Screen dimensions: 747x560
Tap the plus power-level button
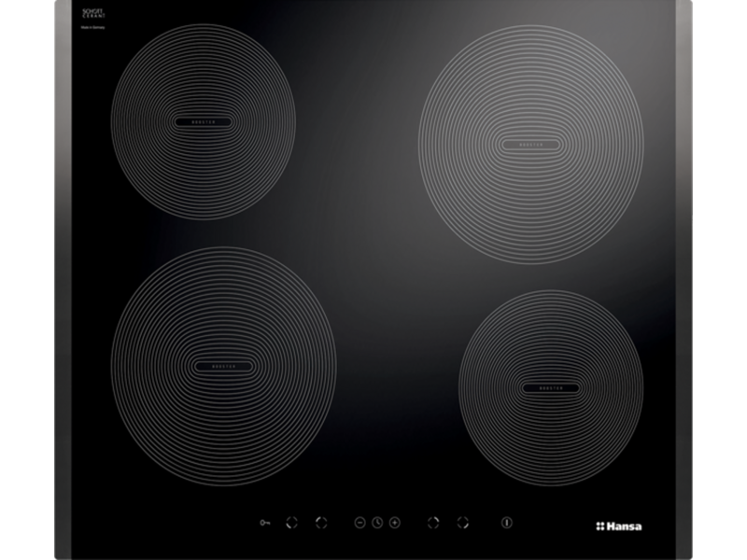click(395, 523)
